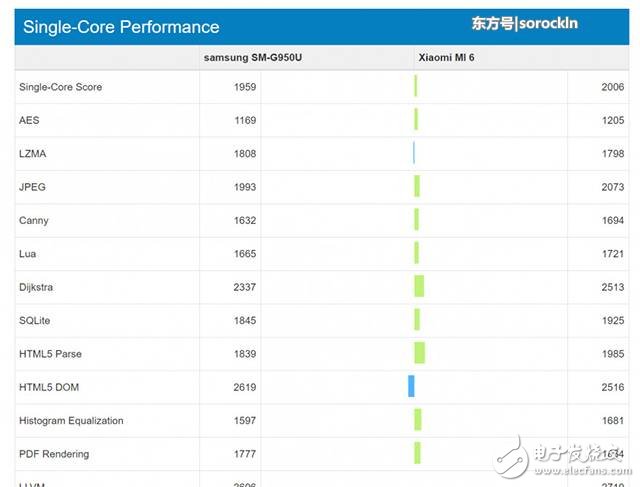
Task: Select the Xiaomi MI 6 column header
Action: click(446, 58)
